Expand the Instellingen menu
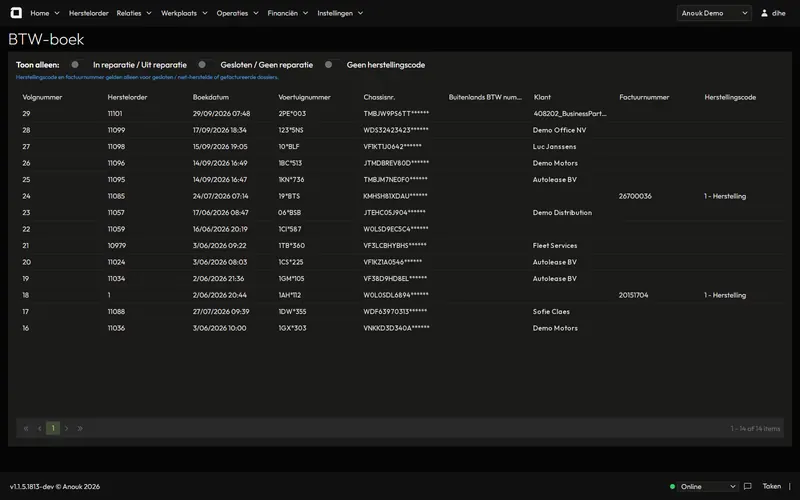Viewport: 800px width, 500px height. [340, 13]
